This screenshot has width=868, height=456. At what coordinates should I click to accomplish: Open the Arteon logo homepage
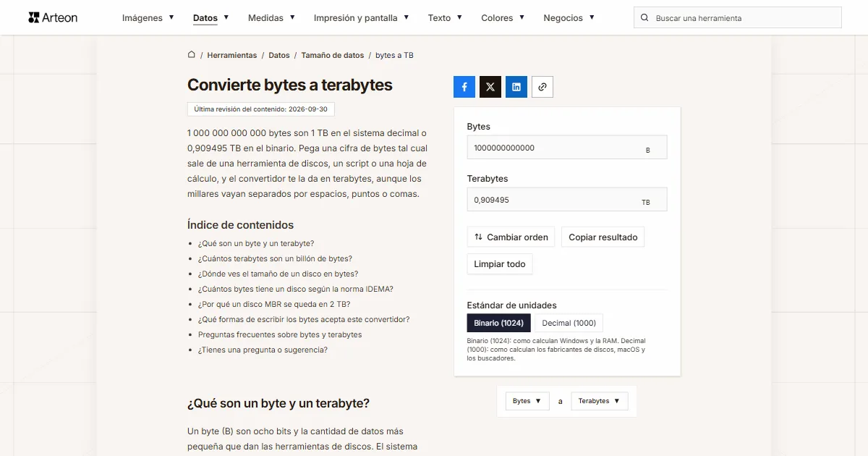pyautogui.click(x=53, y=17)
